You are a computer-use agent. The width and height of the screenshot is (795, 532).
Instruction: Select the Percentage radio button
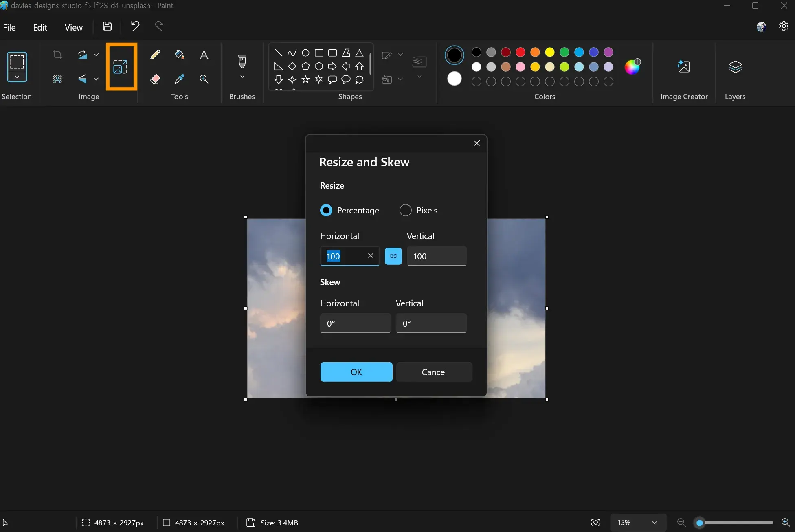pos(326,210)
